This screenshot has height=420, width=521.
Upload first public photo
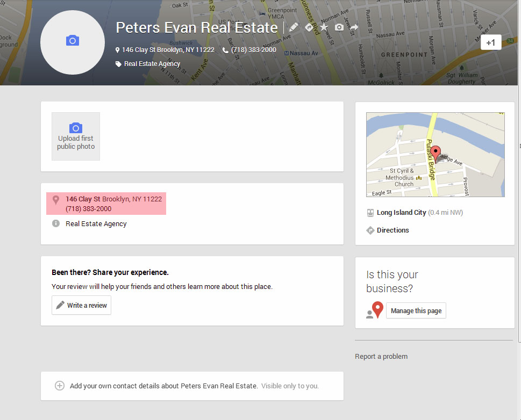point(76,136)
